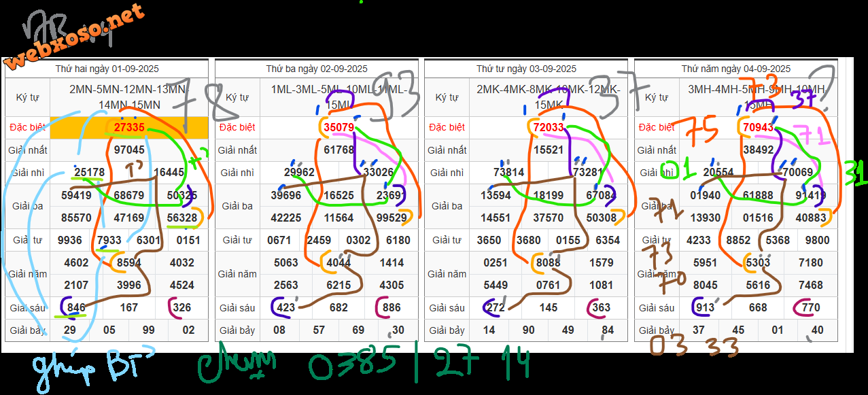
Task: Click circled sixth prize number 423
Action: 286,307
